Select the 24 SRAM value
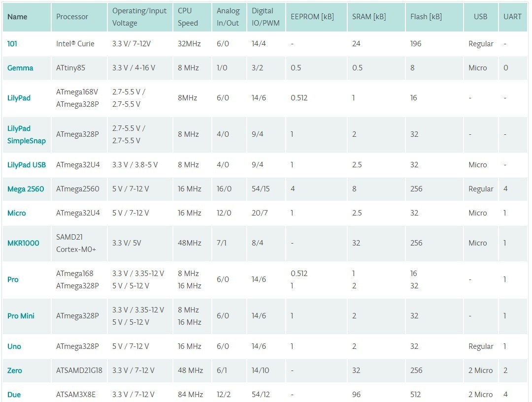The image size is (532, 402). click(356, 44)
